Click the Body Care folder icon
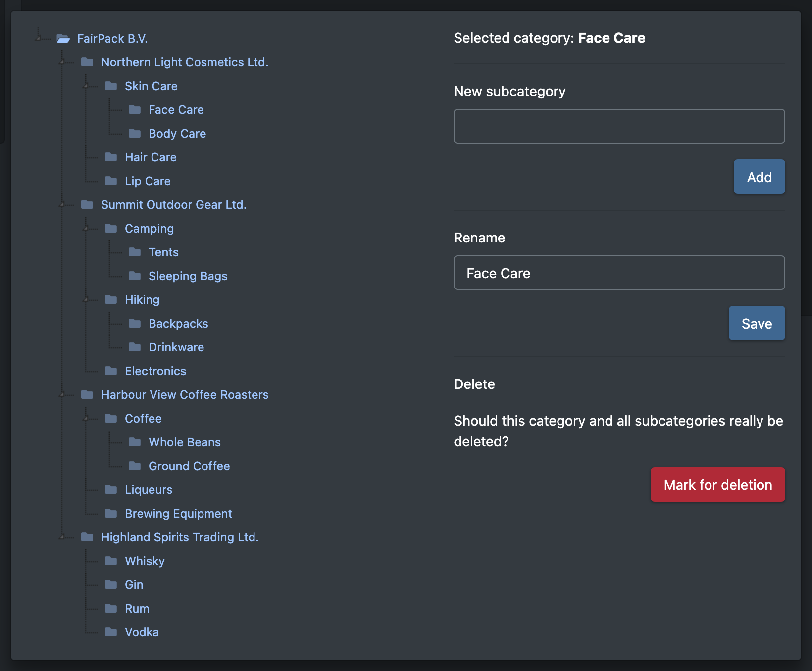 coord(135,133)
